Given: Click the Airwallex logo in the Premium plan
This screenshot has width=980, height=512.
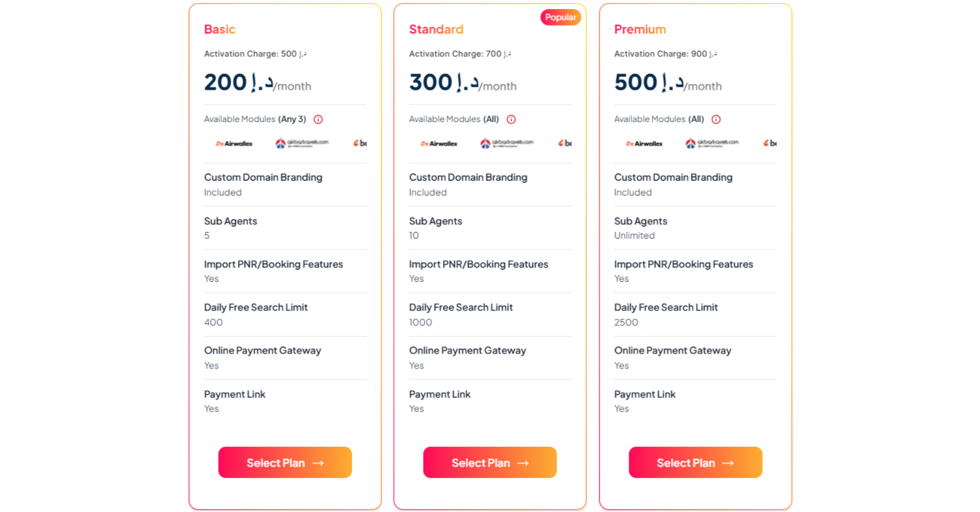Looking at the screenshot, I should [644, 144].
